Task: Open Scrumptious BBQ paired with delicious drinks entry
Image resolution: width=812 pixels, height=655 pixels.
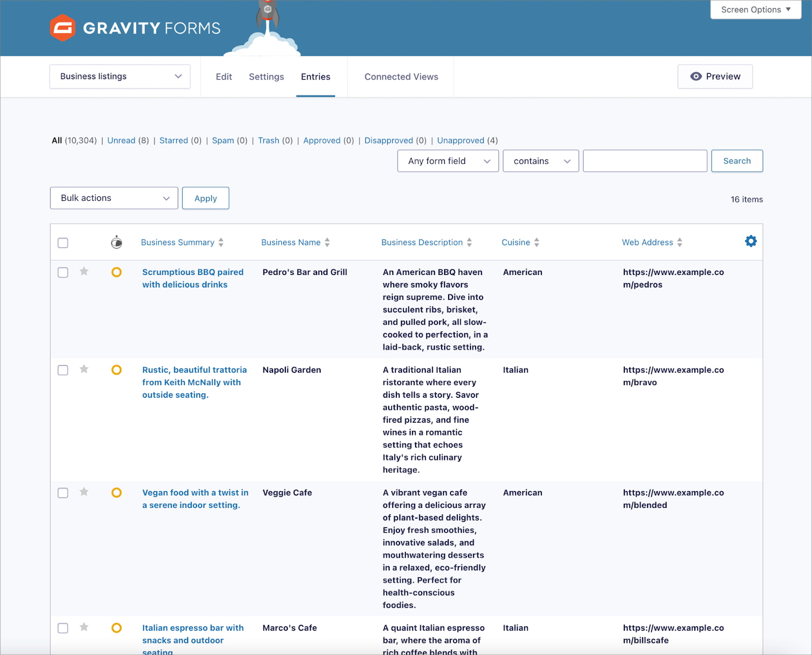Action: point(193,278)
